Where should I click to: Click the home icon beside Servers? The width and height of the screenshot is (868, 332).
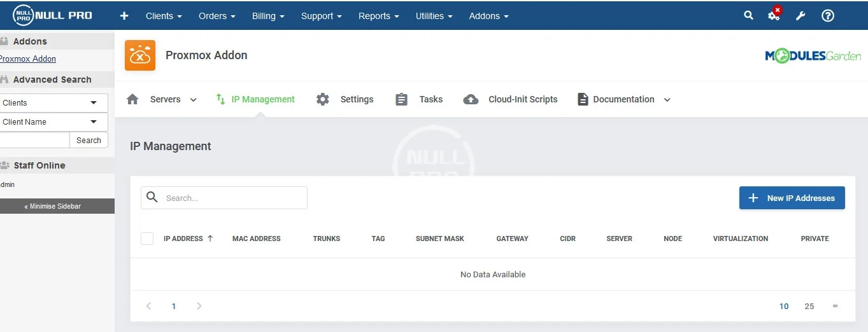coord(132,99)
